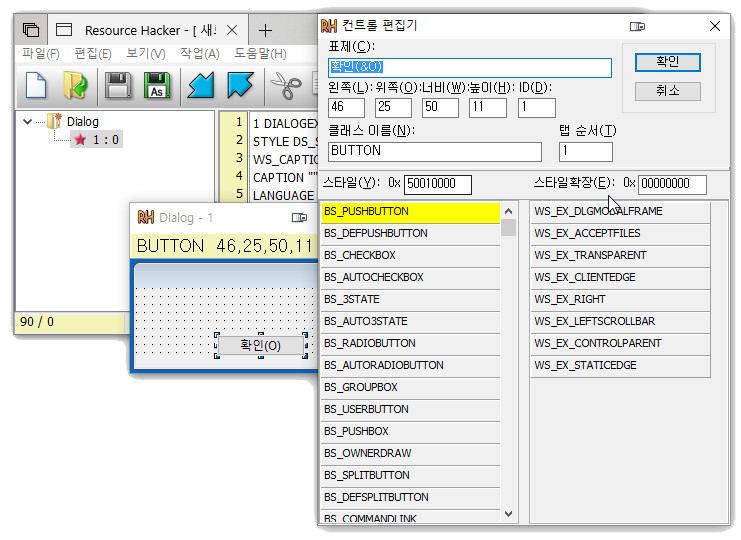Click the 확인(O) button in dialog preview
741x540 pixels.
tap(260, 345)
